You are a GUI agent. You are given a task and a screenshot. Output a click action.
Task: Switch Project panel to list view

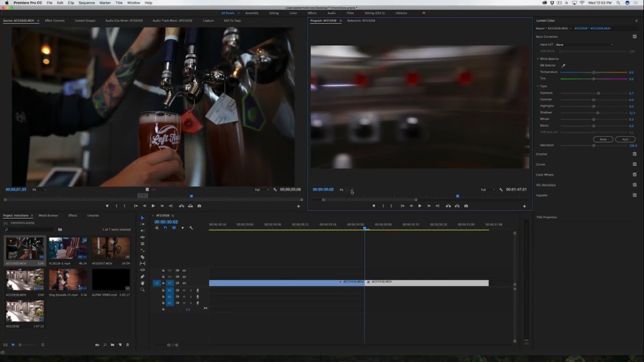[6, 345]
